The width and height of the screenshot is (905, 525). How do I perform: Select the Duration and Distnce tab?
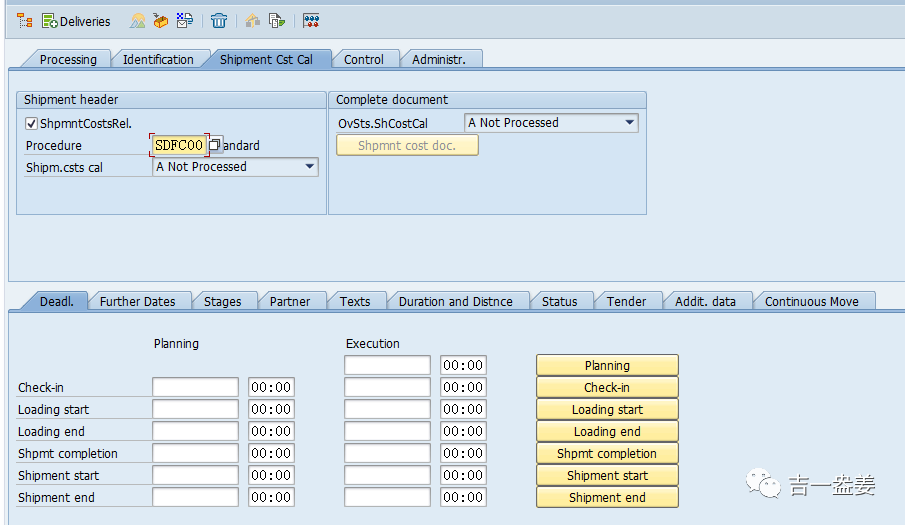click(x=455, y=301)
